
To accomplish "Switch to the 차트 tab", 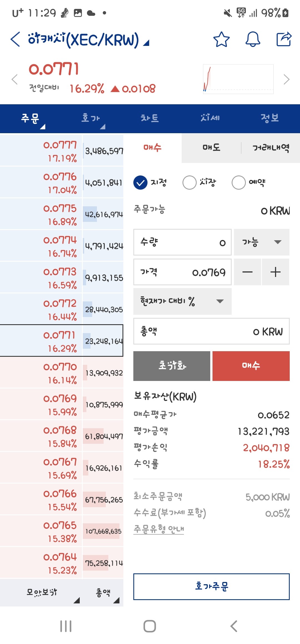I will [x=149, y=118].
